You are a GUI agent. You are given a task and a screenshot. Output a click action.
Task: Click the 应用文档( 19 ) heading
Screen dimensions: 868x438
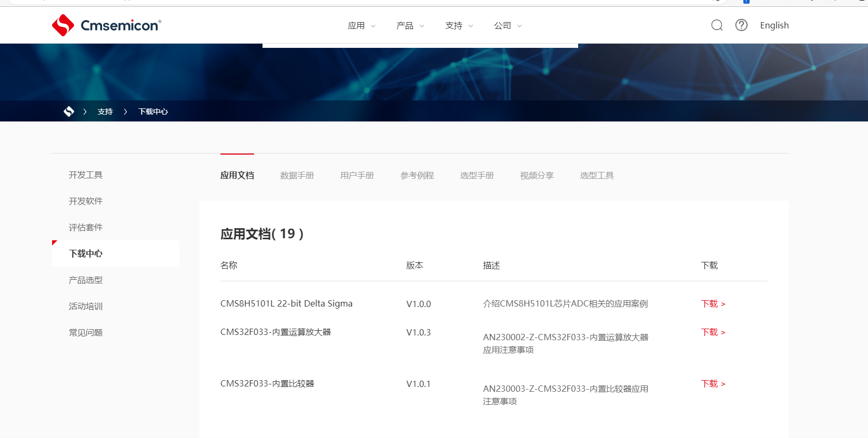(x=262, y=234)
